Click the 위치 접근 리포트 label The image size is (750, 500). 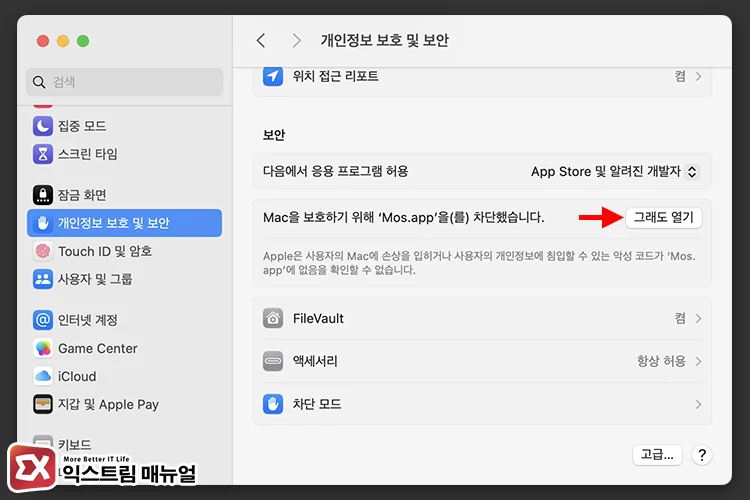click(x=335, y=76)
